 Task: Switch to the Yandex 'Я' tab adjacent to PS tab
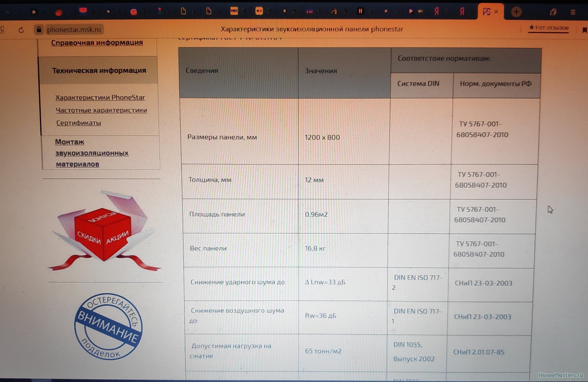click(462, 11)
